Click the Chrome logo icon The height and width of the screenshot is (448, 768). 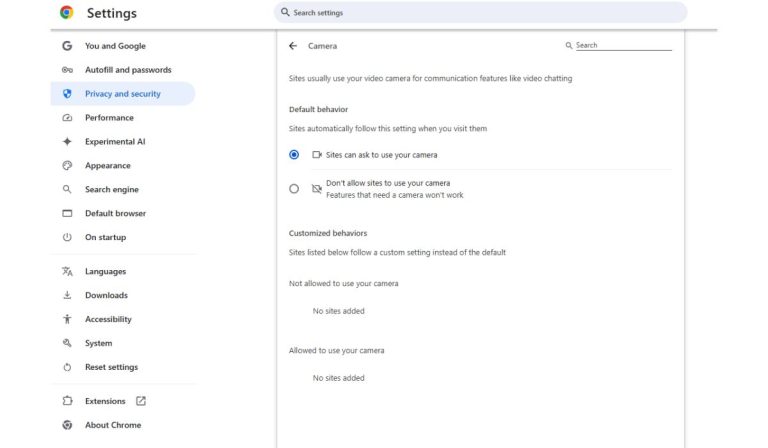pos(67,13)
